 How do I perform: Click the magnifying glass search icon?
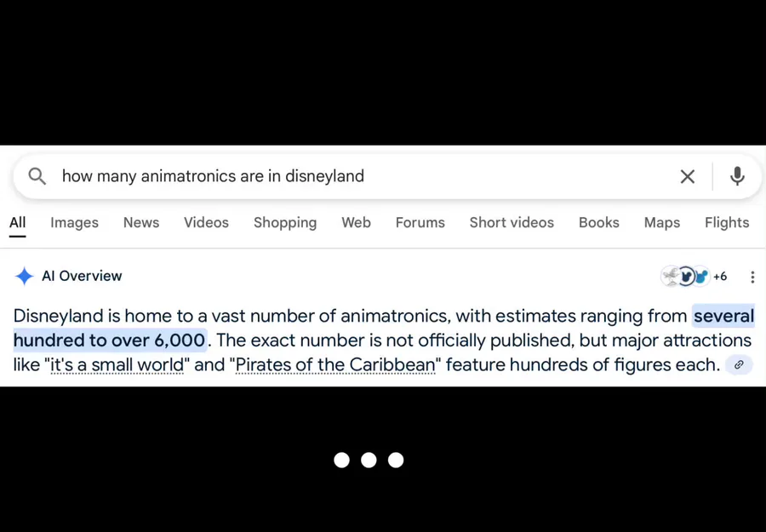(37, 176)
